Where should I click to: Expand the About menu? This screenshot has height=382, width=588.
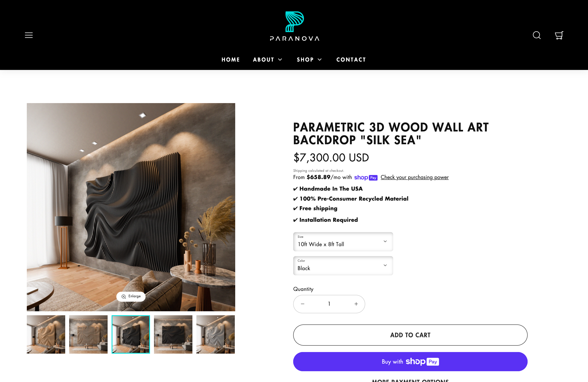[268, 60]
